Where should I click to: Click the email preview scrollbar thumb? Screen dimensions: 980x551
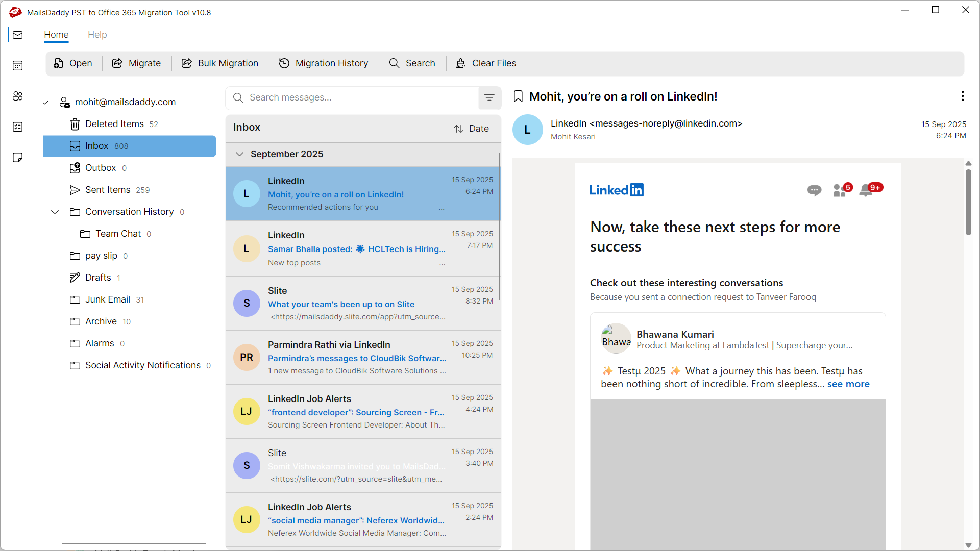click(x=968, y=202)
